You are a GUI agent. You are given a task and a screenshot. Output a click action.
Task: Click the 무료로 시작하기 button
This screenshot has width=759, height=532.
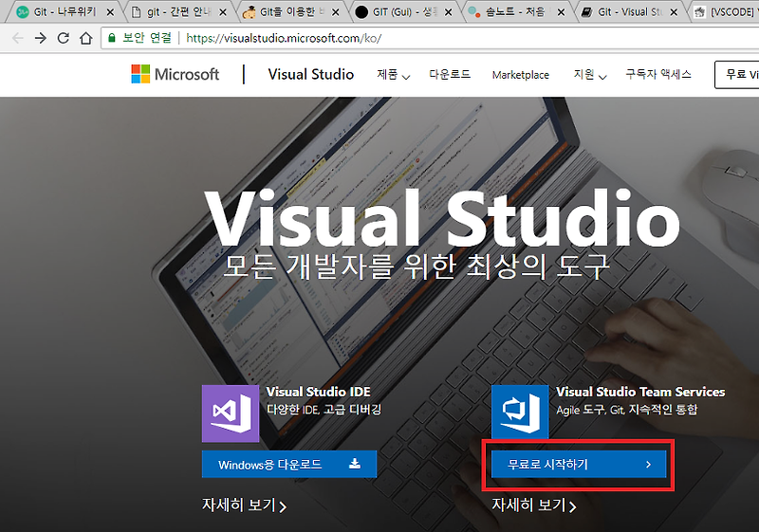click(579, 465)
